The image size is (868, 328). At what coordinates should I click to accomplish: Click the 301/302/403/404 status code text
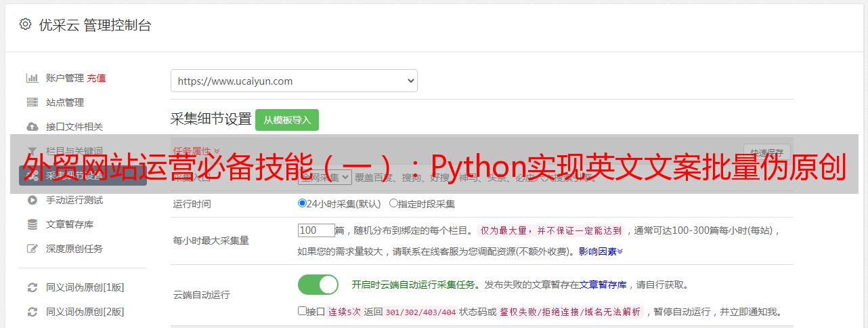420,312
